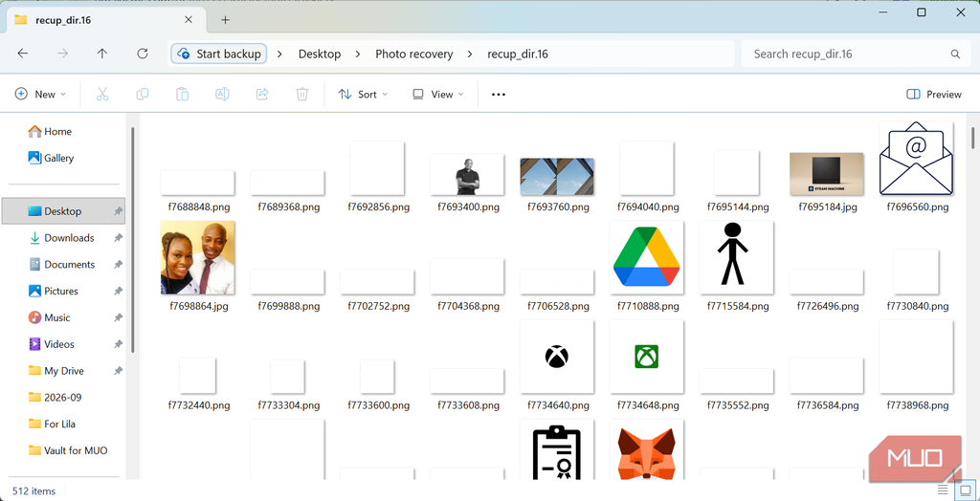This screenshot has width=980, height=501.
Task: Add a new tab with plus button
Action: pyautogui.click(x=226, y=20)
